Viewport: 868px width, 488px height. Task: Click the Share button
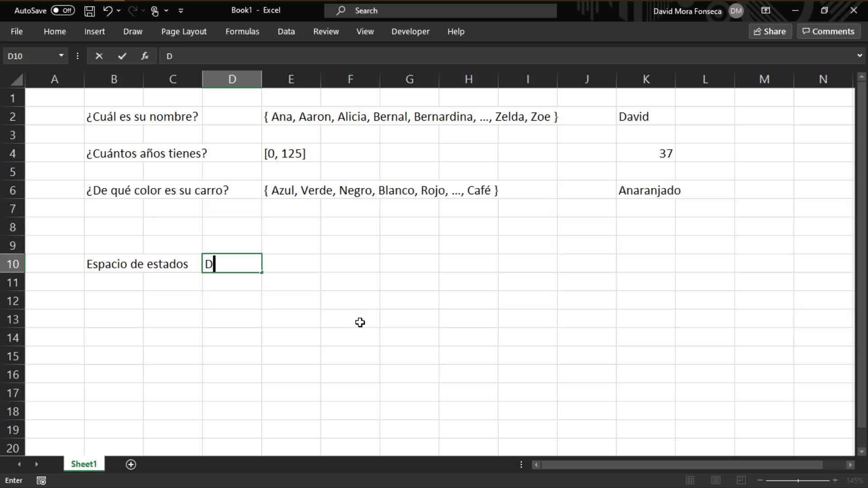click(770, 32)
